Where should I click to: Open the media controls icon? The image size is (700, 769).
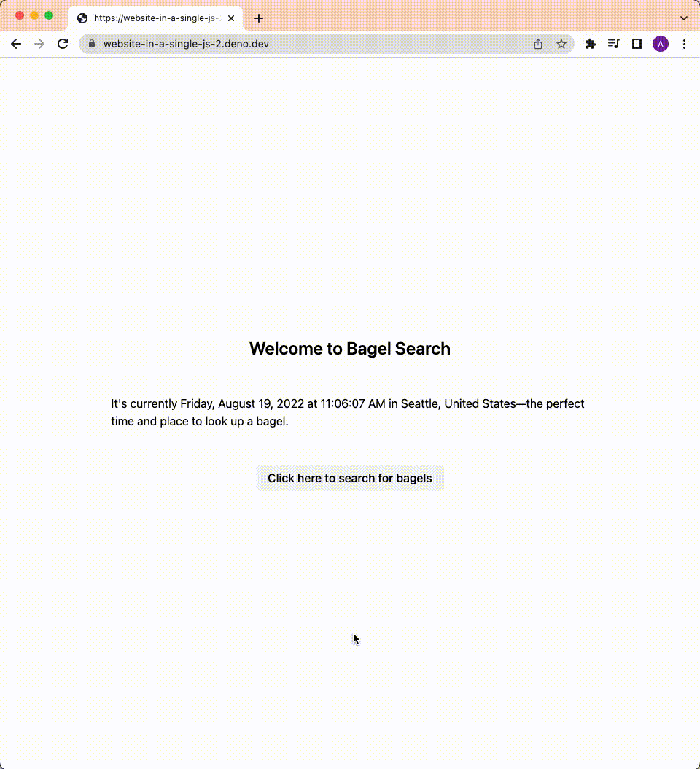coord(614,44)
